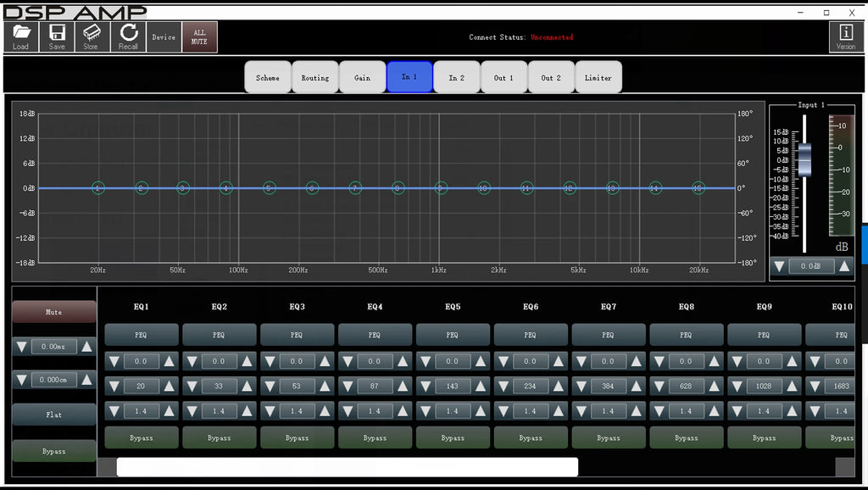Click EQ node 1 on the graph
This screenshot has width=868, height=490.
click(98, 188)
